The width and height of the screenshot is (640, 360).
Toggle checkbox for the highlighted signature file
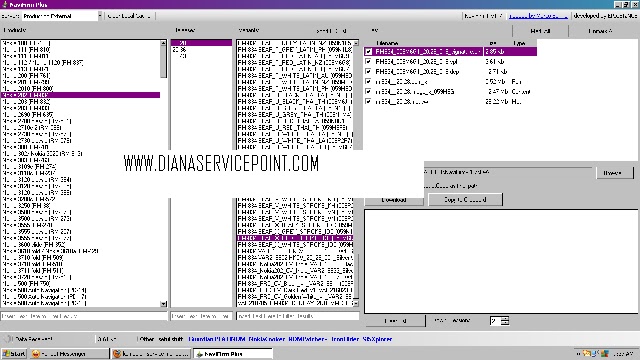[369, 51]
